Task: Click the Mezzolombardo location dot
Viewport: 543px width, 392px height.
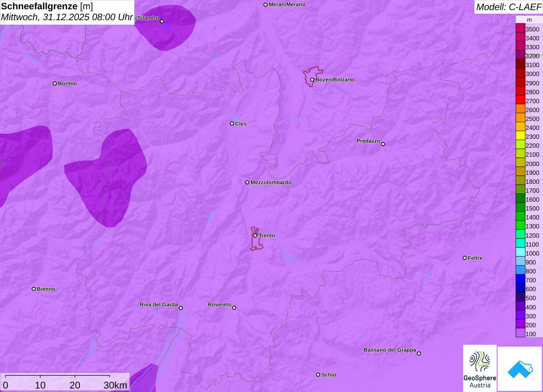Action: click(x=247, y=182)
